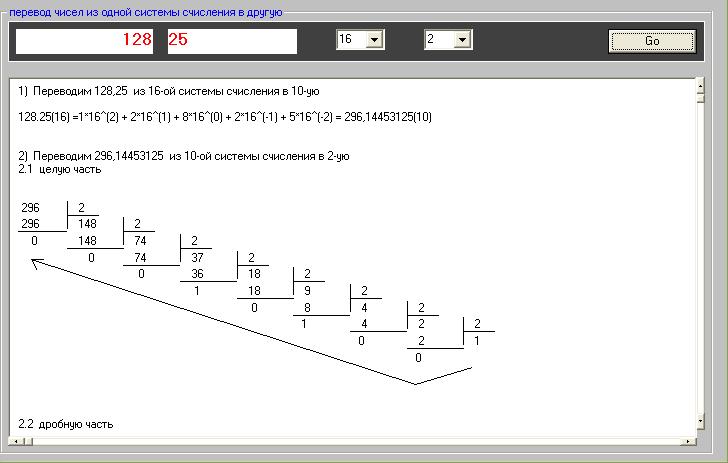Click the '2.2 дробную часть' heading

pyautogui.click(x=66, y=424)
